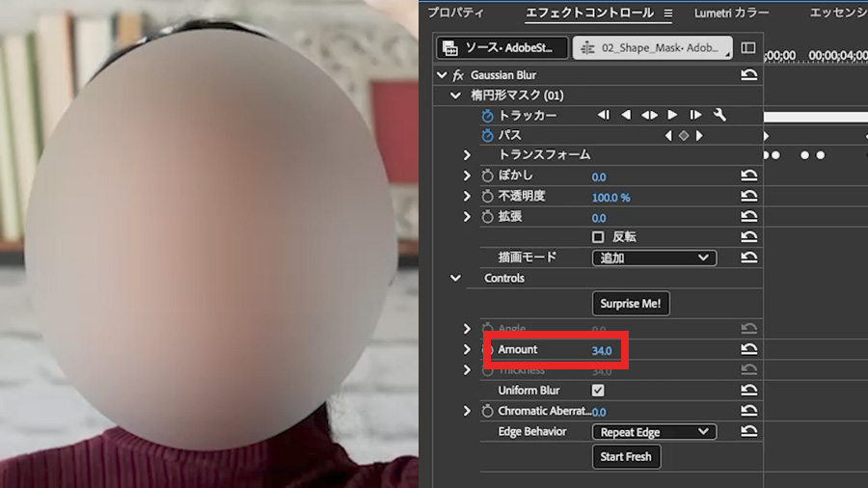Image resolution: width=868 pixels, height=488 pixels.
Task: Click the 拡張 value 0.0
Action: [599, 218]
